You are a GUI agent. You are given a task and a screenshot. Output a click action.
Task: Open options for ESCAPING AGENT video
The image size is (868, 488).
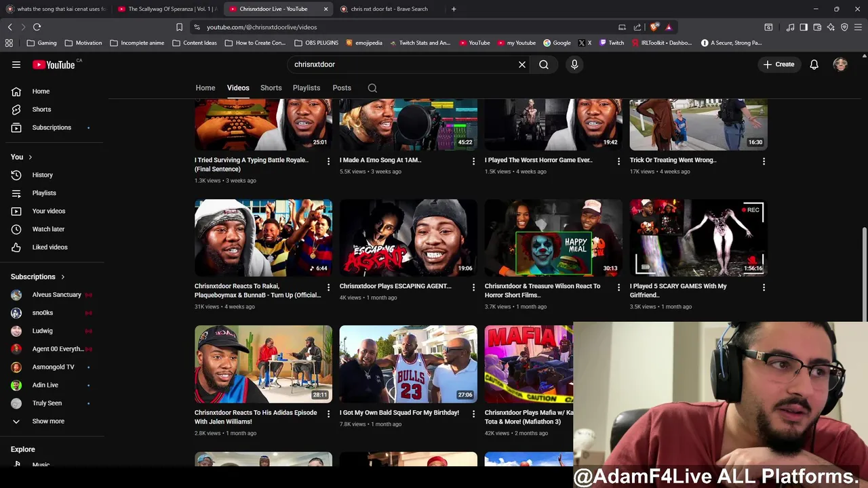point(473,287)
